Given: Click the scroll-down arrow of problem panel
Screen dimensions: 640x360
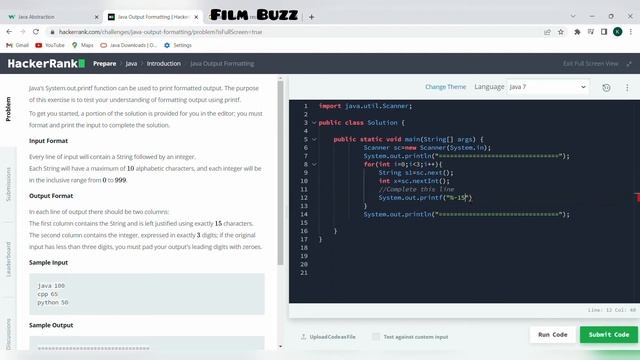Looking at the screenshot, I should [x=280, y=347].
